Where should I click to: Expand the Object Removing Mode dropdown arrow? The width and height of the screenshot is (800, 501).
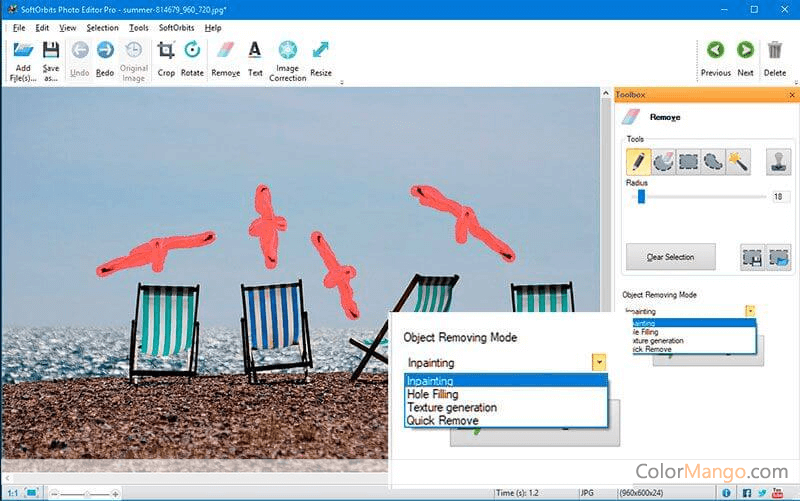[x=599, y=362]
